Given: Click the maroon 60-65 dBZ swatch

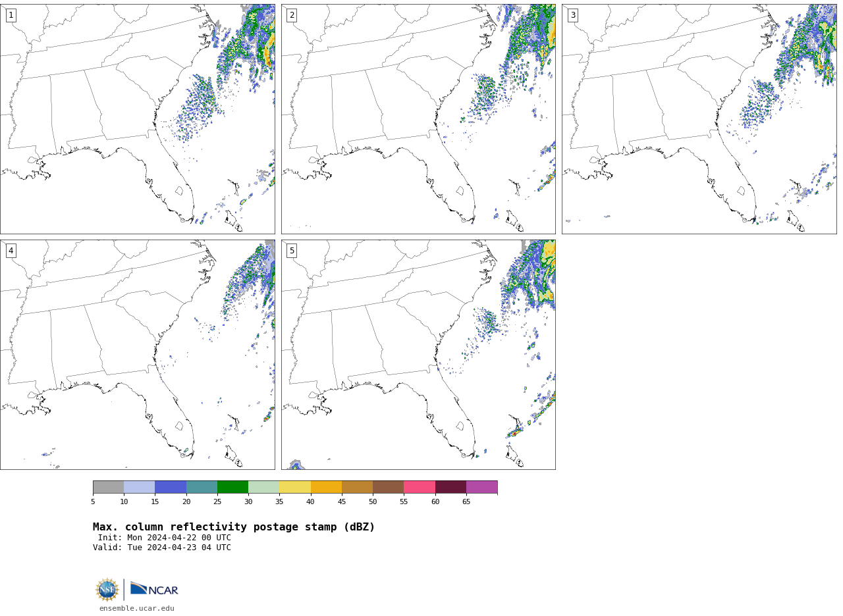Looking at the screenshot, I should pyautogui.click(x=451, y=487).
